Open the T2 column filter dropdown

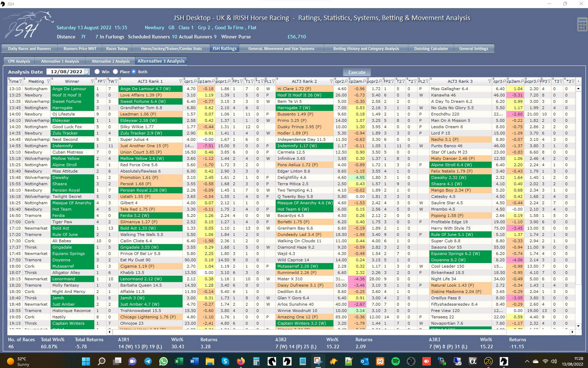(403, 81)
